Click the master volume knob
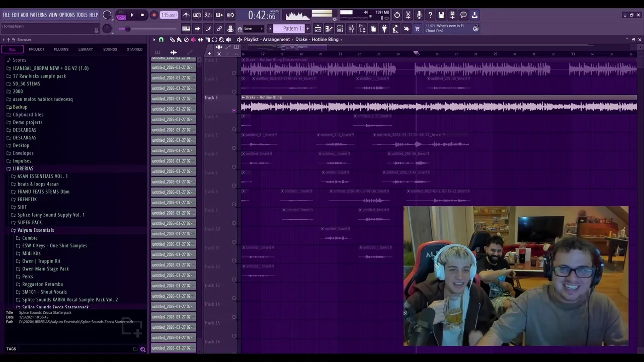The width and height of the screenshot is (644, 362). point(107,15)
